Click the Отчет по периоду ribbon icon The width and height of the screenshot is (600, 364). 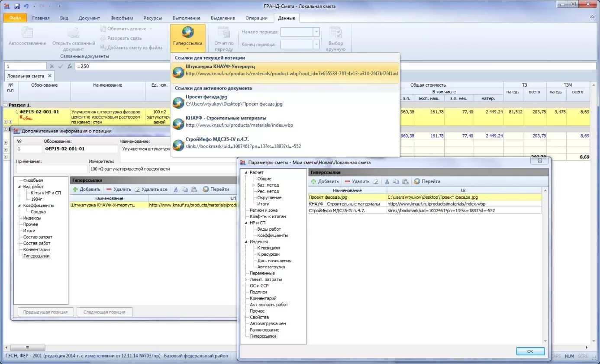tap(224, 33)
